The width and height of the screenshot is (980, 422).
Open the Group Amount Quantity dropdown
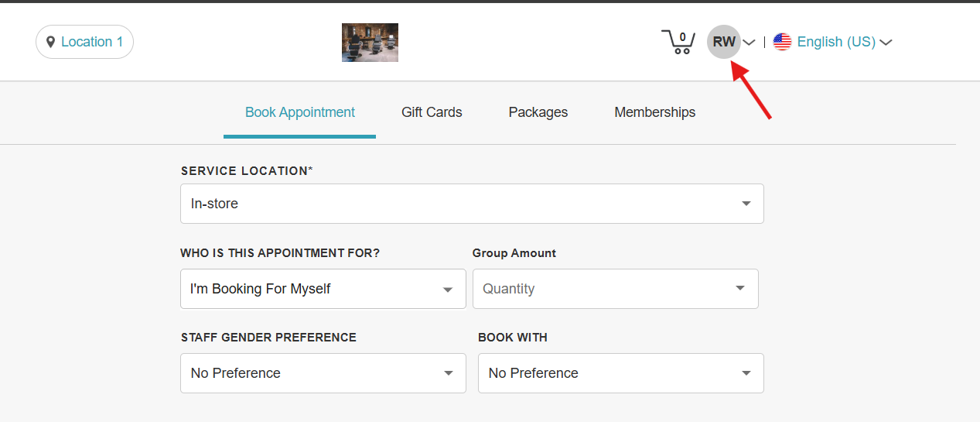(x=616, y=289)
